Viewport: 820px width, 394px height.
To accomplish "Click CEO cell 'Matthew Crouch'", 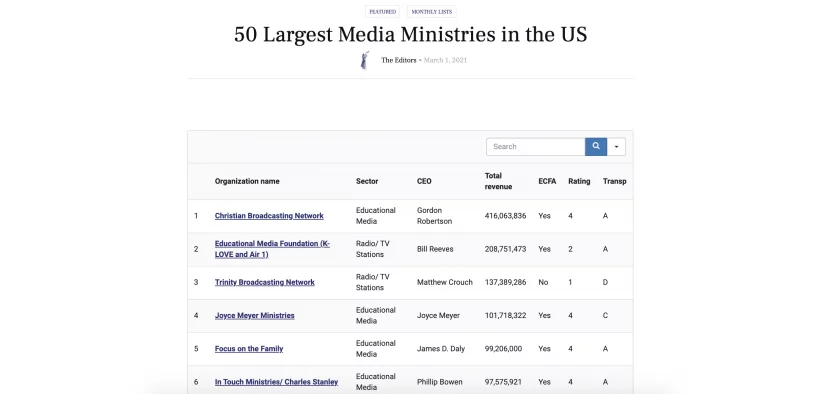I will pyautogui.click(x=445, y=282).
